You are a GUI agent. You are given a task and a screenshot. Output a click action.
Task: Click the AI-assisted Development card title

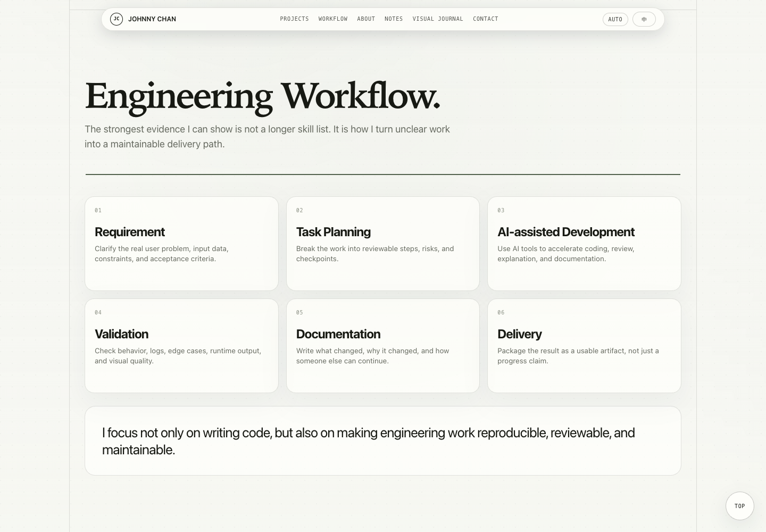(566, 232)
